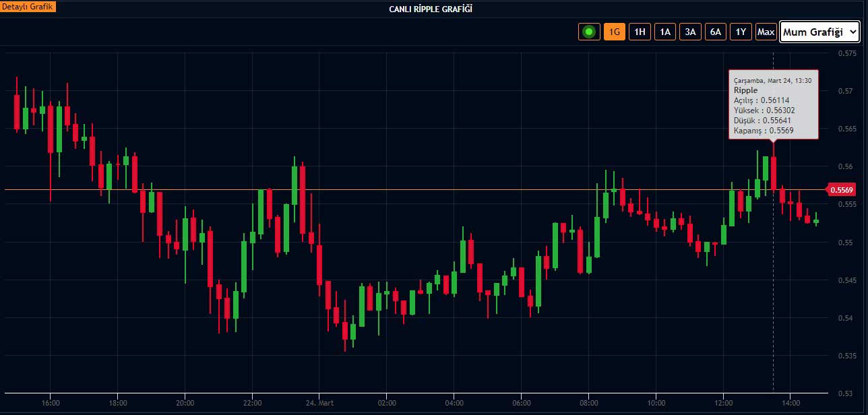Click the 22:00 time axis label
The width and height of the screenshot is (868, 415).
pos(253,403)
